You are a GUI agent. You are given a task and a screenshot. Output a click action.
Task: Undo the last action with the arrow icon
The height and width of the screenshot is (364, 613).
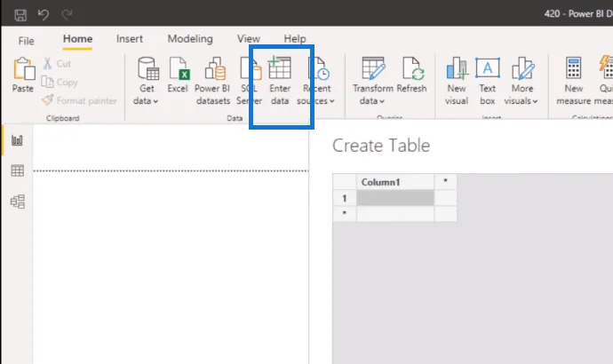(x=44, y=15)
